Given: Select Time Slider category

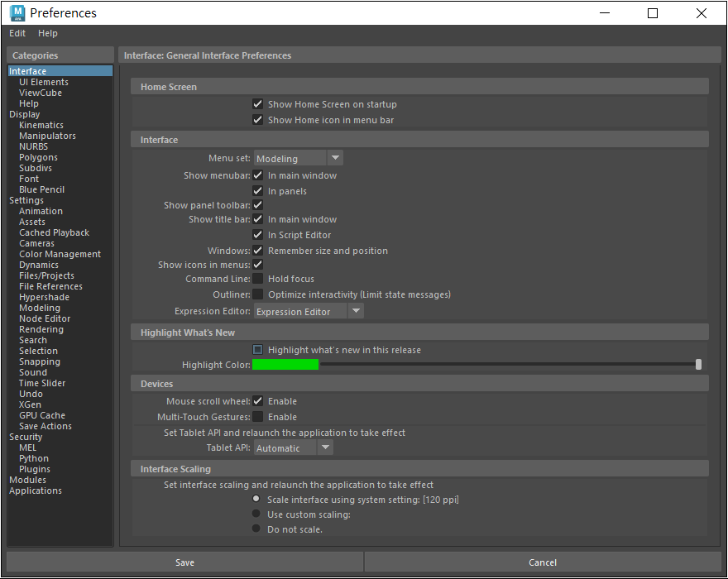Looking at the screenshot, I should (42, 383).
